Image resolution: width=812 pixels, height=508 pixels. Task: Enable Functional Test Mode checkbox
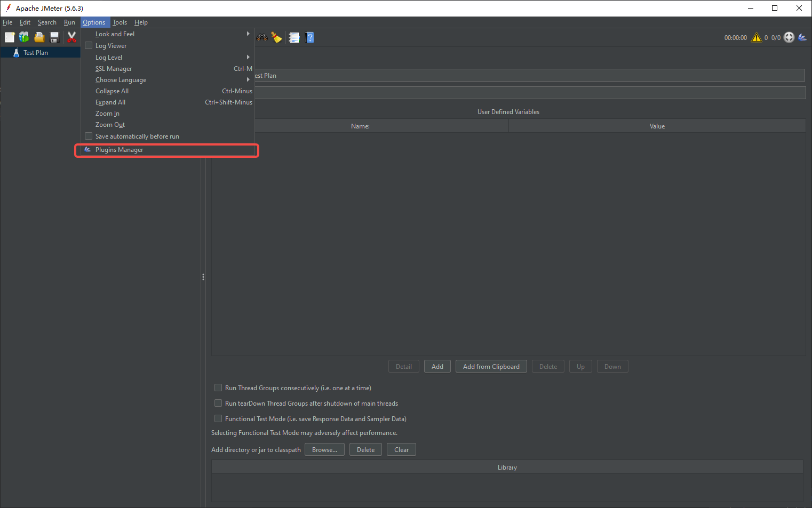coord(218,418)
